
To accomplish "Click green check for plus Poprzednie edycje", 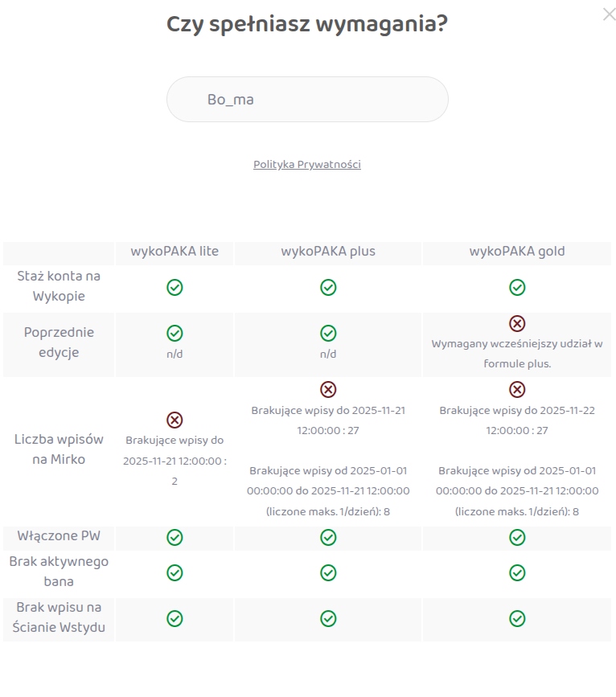I will tap(328, 333).
